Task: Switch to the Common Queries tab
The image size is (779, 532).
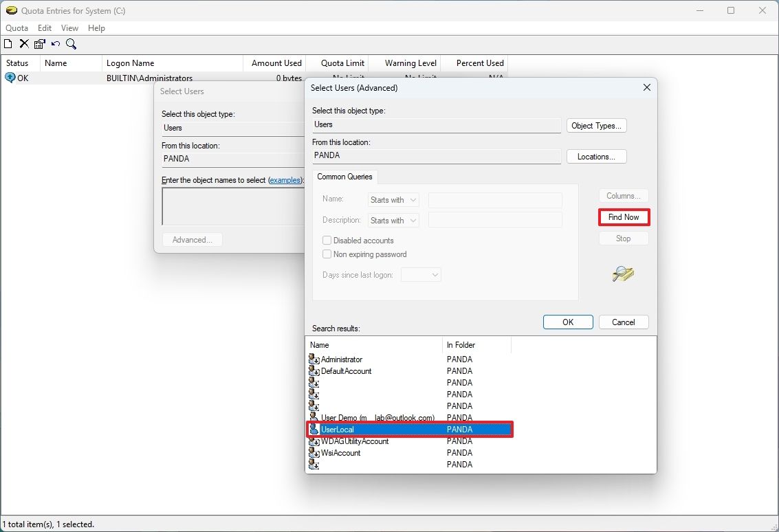Action: click(x=345, y=177)
